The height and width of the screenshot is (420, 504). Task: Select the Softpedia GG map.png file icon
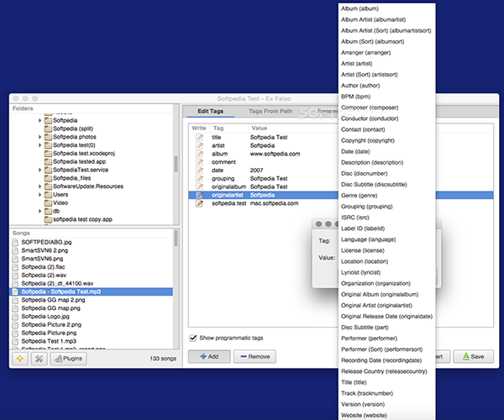tap(15, 307)
